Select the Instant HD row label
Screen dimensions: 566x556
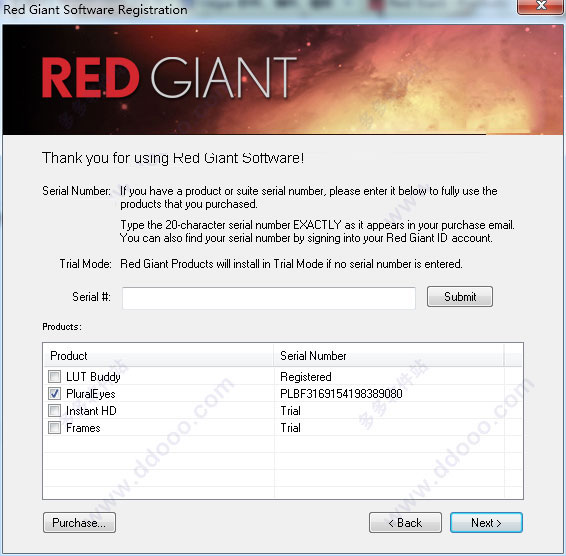91,411
